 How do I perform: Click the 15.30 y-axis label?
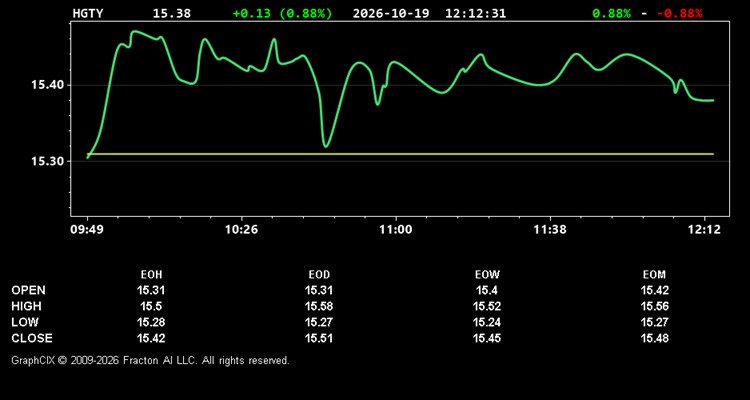pos(47,161)
